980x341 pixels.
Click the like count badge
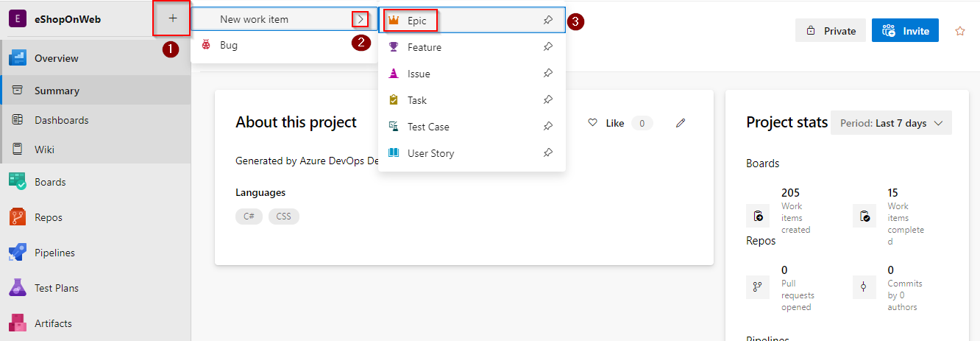coord(642,123)
